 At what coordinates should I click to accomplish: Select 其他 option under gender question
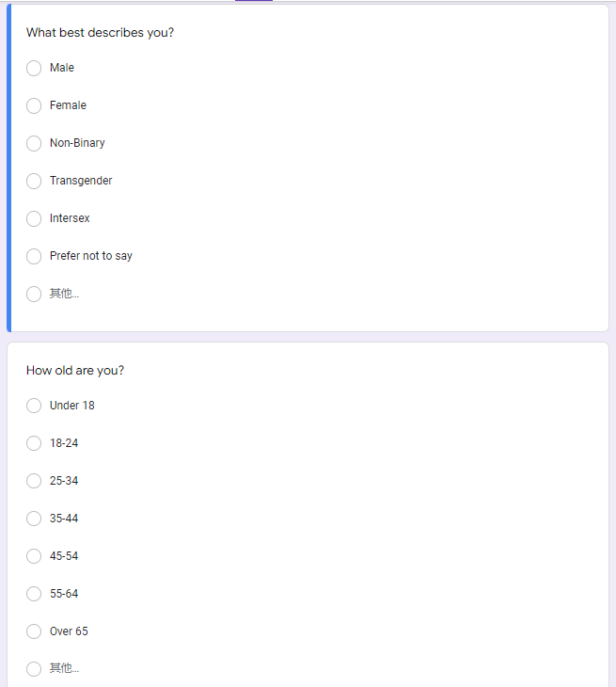pos(34,294)
